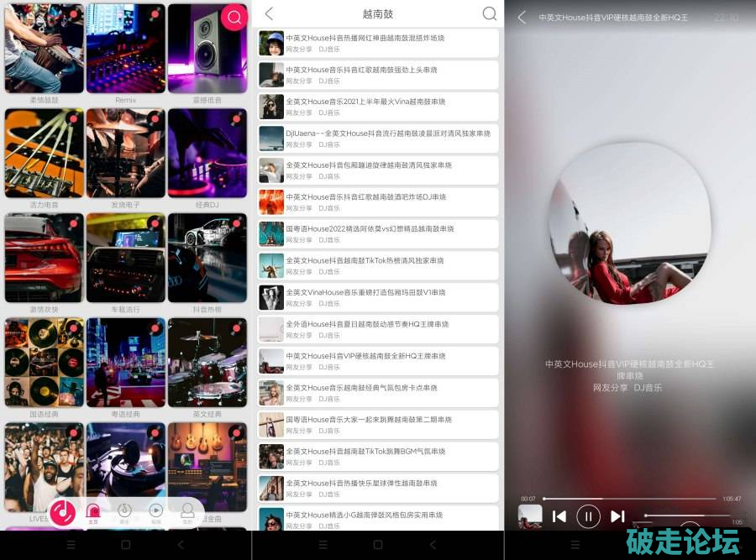Open search in 越南鼓 list header
This screenshot has width=756, height=560.
pos(490,14)
